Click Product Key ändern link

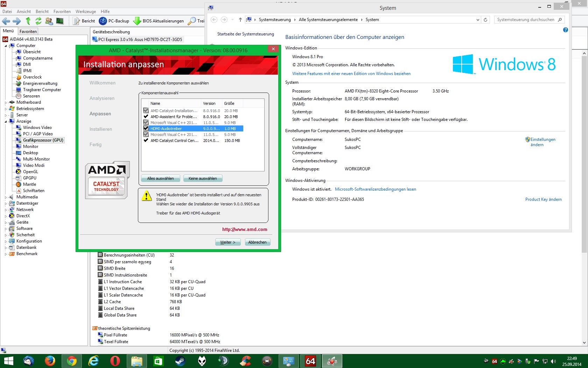coord(544,199)
